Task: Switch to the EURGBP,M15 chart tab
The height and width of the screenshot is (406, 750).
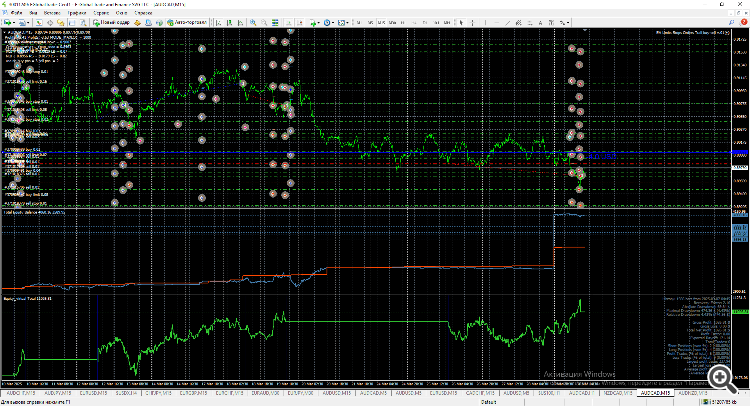Action: click(x=193, y=393)
